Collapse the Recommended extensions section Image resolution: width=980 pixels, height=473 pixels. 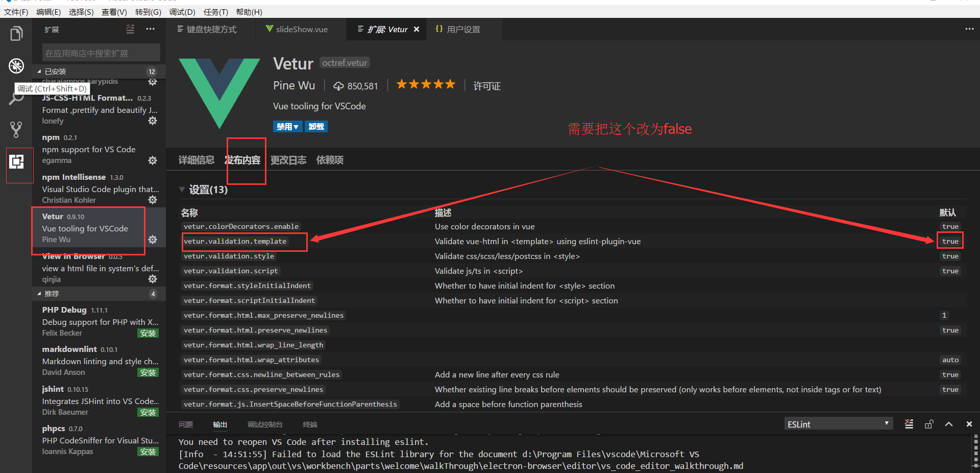tap(99, 294)
